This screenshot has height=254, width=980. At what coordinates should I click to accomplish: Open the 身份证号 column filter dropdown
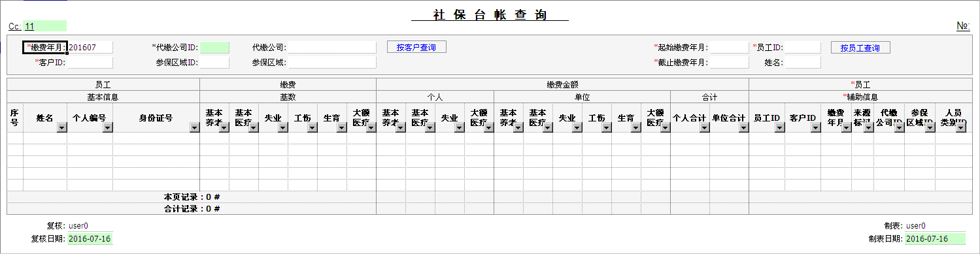(x=194, y=128)
